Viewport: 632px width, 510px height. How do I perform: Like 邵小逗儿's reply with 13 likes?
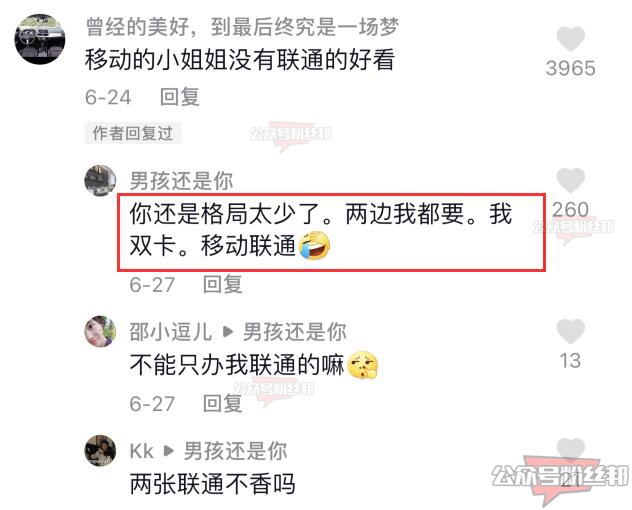point(570,331)
